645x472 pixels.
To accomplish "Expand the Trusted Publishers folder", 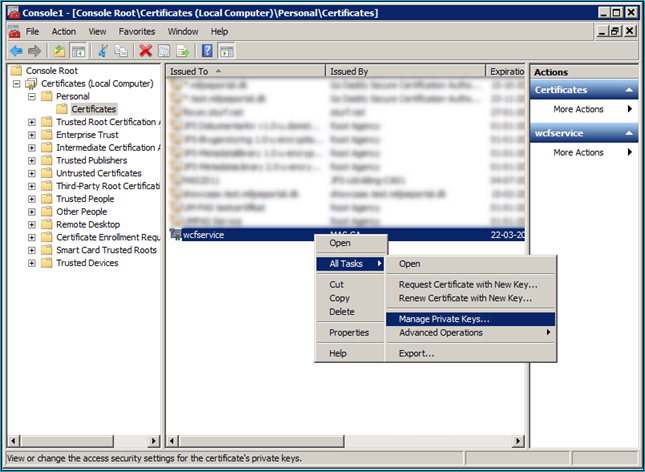I will click(x=32, y=160).
